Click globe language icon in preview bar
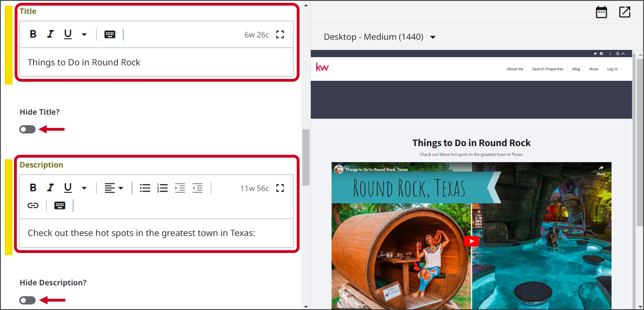 (x=618, y=54)
